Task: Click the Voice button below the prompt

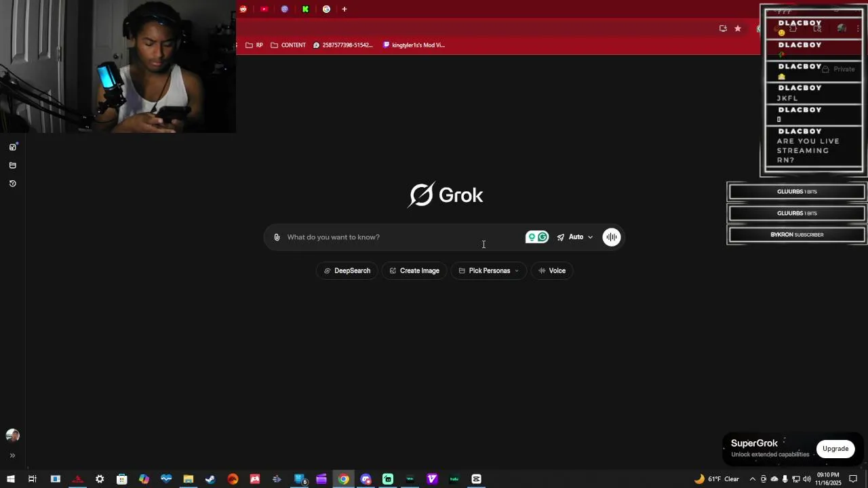Action: point(552,271)
